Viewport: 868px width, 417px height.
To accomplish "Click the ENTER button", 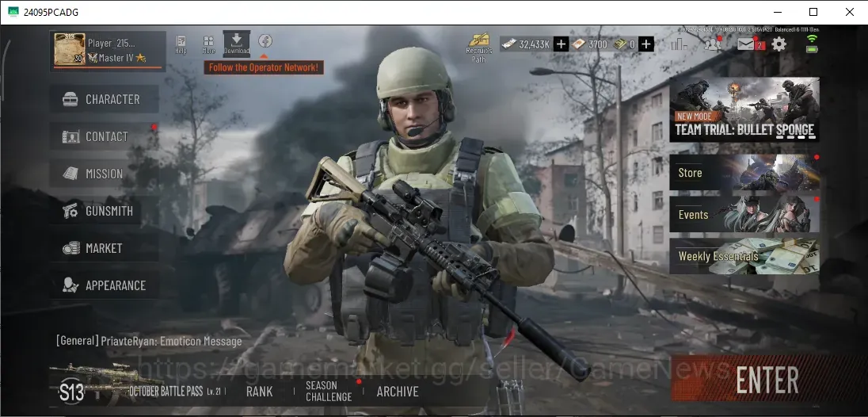I will tap(767, 379).
